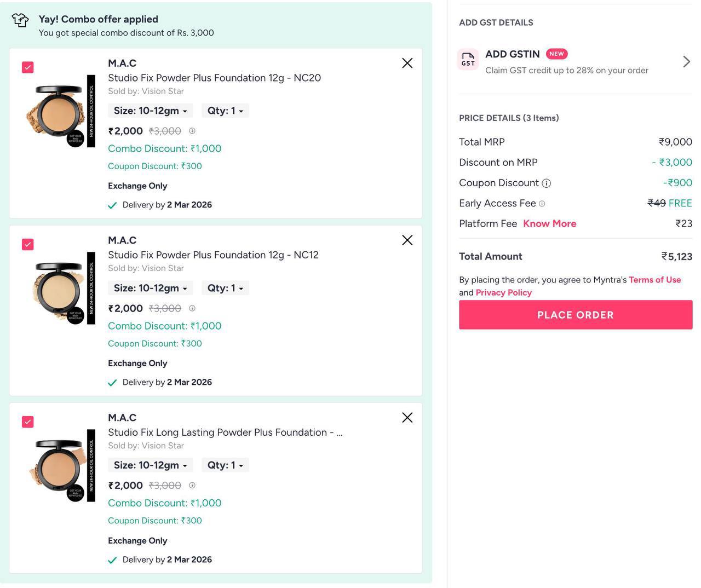The image size is (701, 588).
Task: Deselect the NC20 foundation checkbox
Action: coord(27,67)
